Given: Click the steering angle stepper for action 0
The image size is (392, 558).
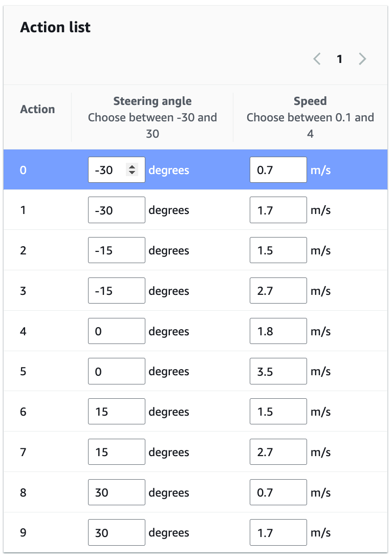Looking at the screenshot, I should [x=132, y=170].
